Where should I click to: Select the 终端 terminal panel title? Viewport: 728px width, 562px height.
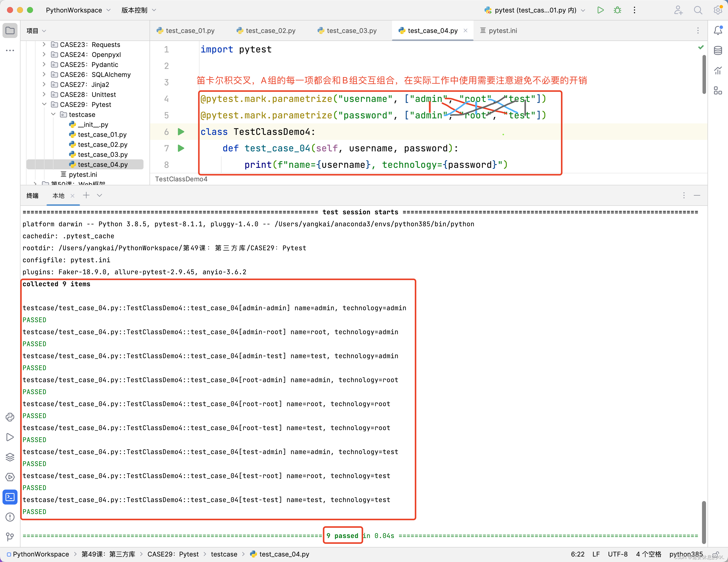point(32,196)
